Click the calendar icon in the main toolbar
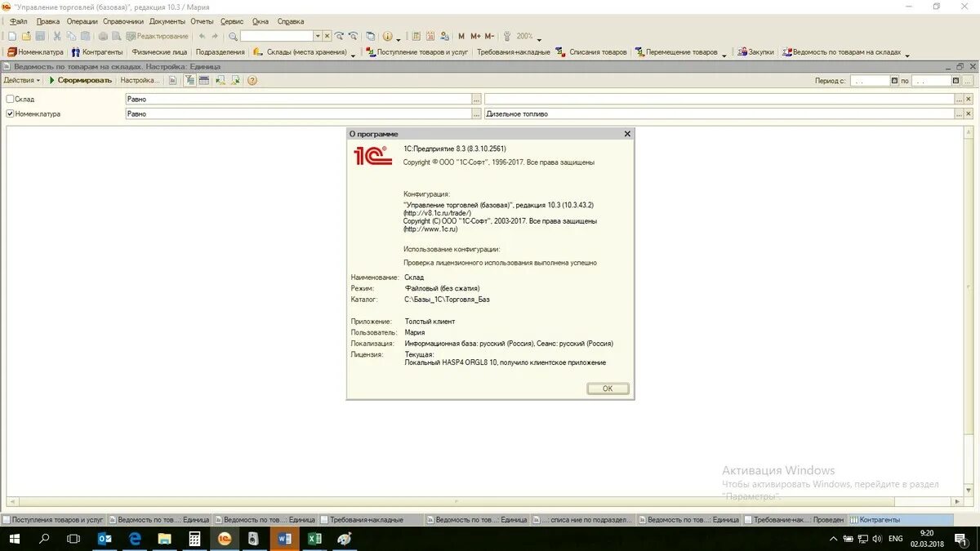Screen dimensions: 980x551 coord(430,36)
